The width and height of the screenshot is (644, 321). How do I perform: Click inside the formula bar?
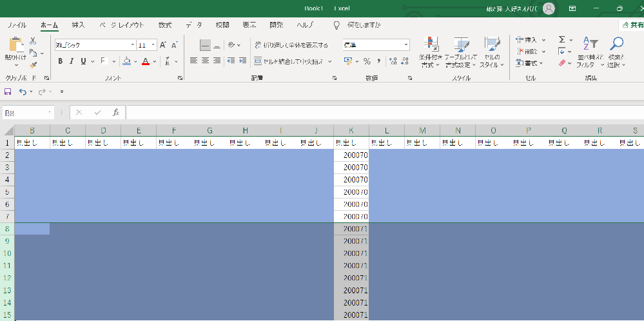(x=385, y=112)
